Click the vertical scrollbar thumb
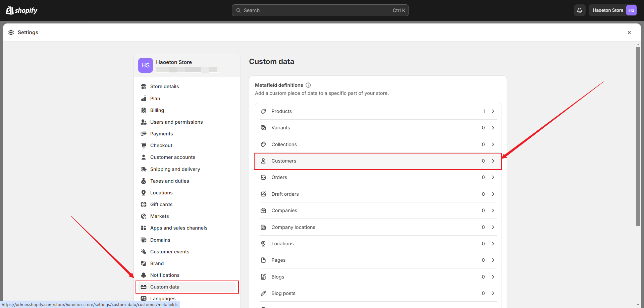 [638, 136]
